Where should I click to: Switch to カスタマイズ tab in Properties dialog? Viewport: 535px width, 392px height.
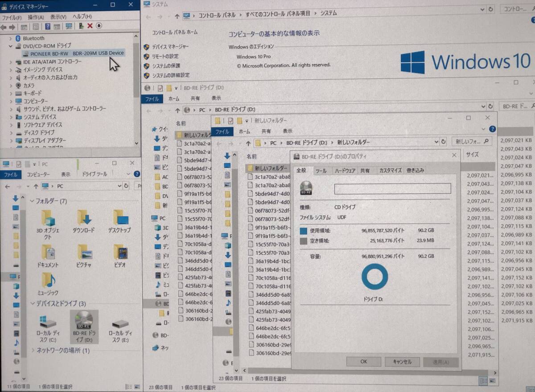(390, 170)
